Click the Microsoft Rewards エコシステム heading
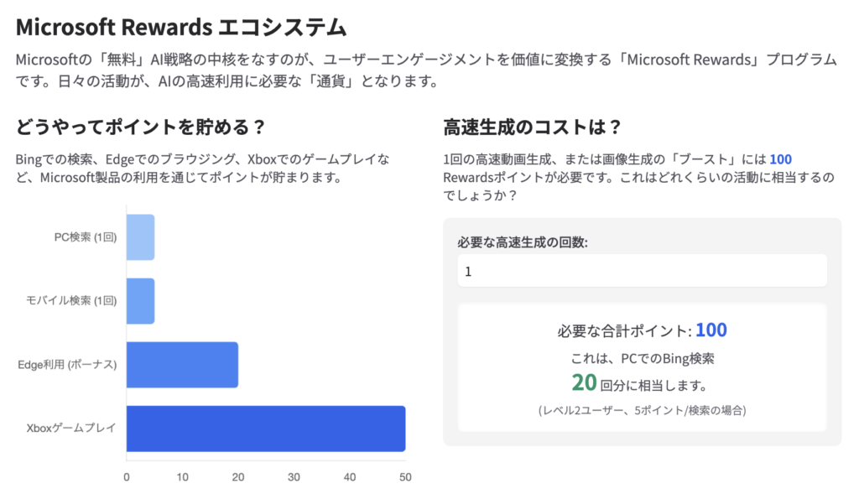859x504 pixels. (181, 27)
